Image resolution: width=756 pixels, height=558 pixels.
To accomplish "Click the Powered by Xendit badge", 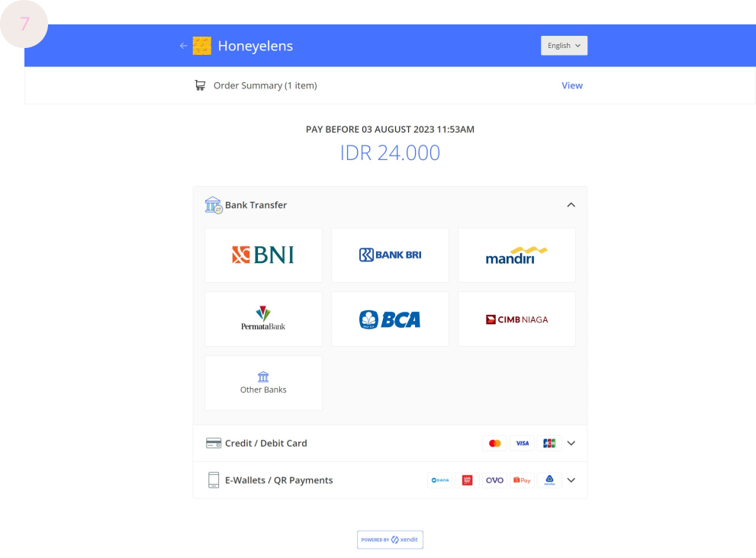I will (390, 540).
